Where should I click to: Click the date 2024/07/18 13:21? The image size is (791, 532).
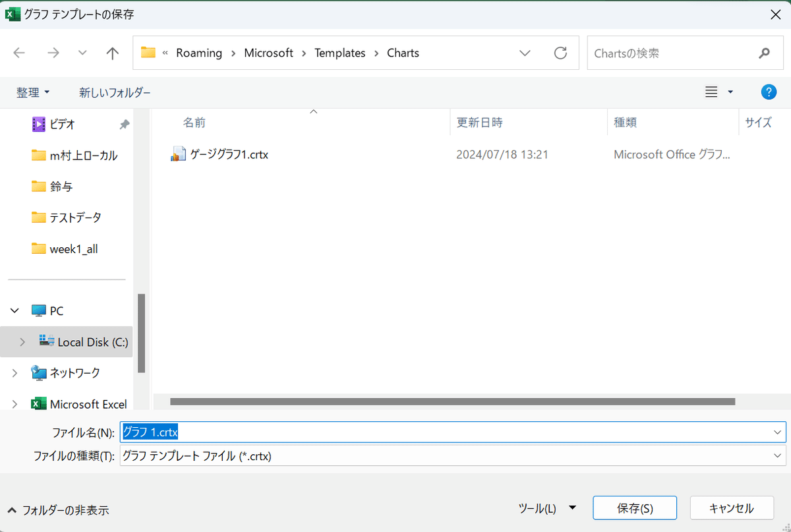click(x=502, y=155)
